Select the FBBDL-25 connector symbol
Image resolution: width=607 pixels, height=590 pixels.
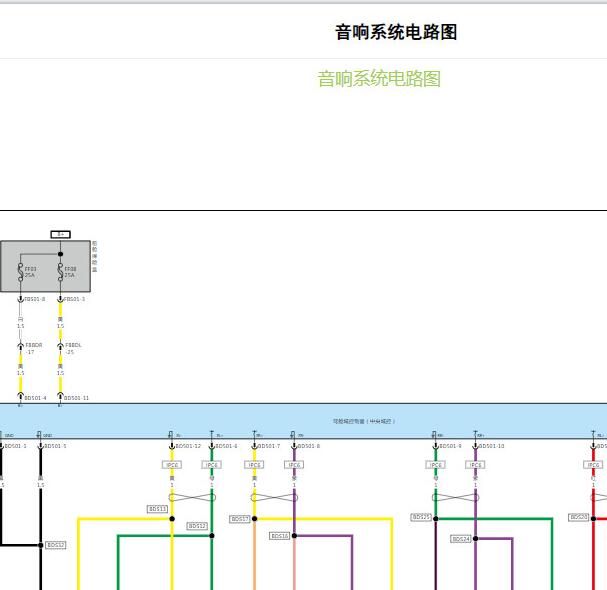coord(60,347)
